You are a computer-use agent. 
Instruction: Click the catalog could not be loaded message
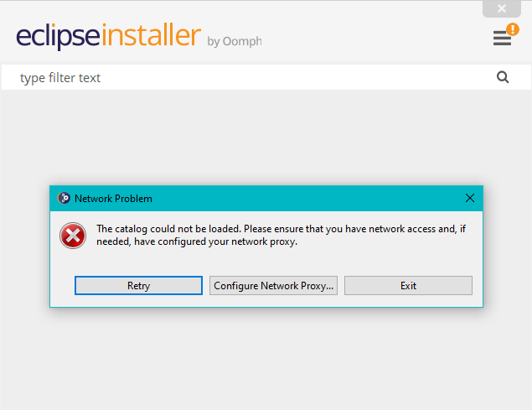(281, 235)
